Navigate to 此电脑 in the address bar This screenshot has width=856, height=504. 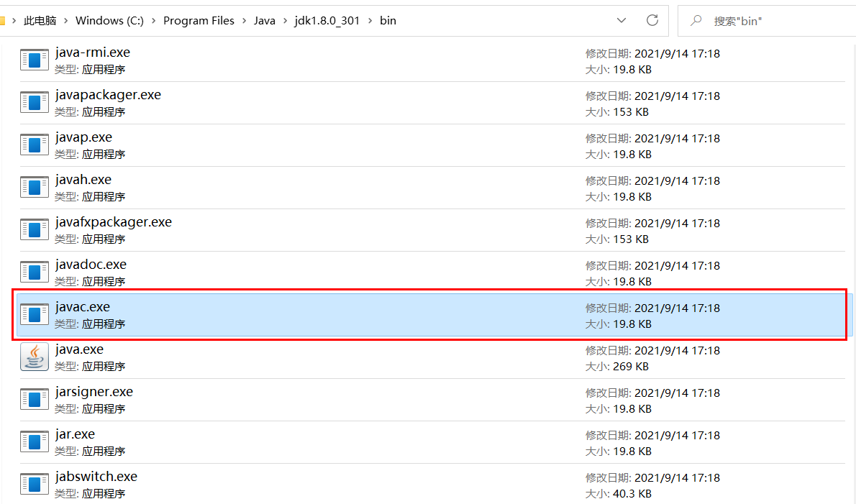click(x=40, y=21)
